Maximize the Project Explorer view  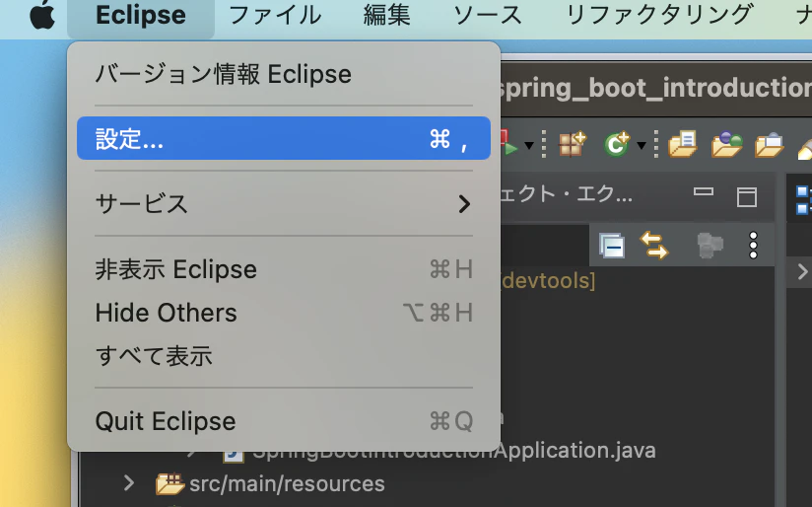coord(747,197)
